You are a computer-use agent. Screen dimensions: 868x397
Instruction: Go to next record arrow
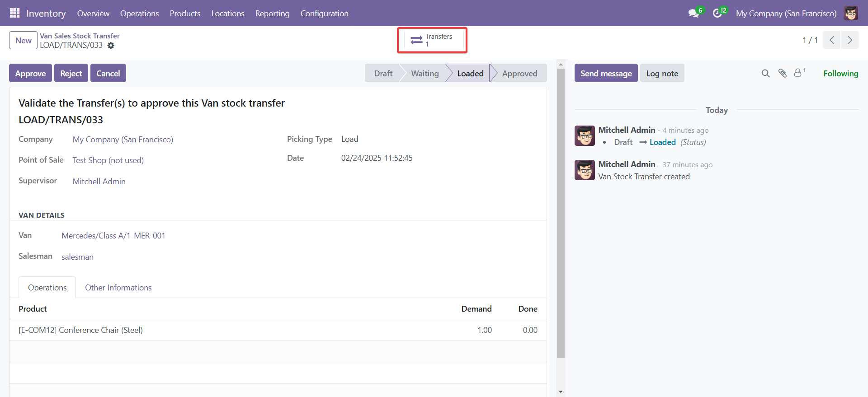coord(850,40)
